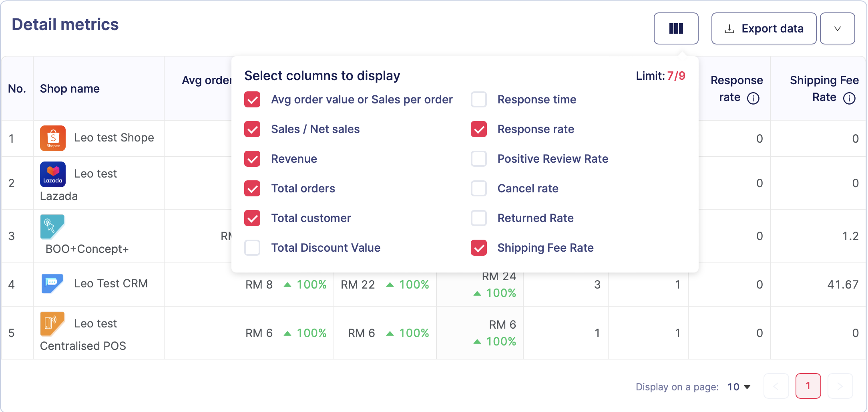Tick the Positive Review Rate checkbox

point(479,159)
